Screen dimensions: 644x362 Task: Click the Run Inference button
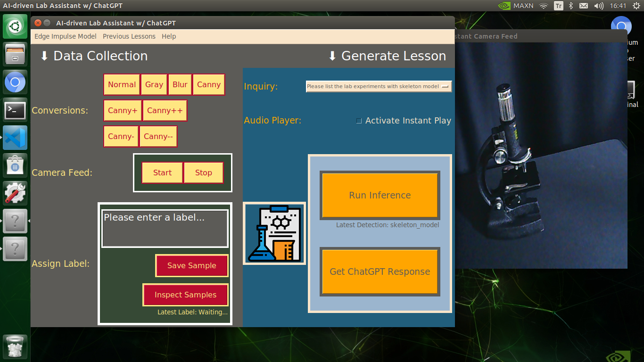(x=380, y=195)
